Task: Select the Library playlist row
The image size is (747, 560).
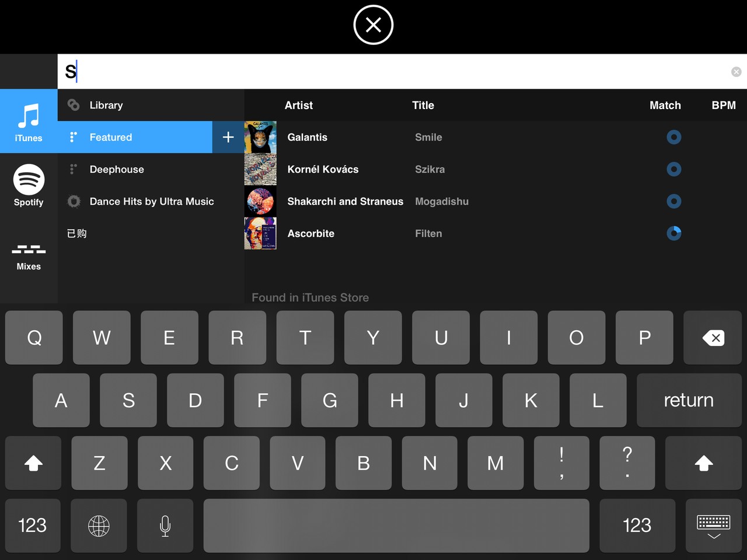Action: [x=151, y=105]
